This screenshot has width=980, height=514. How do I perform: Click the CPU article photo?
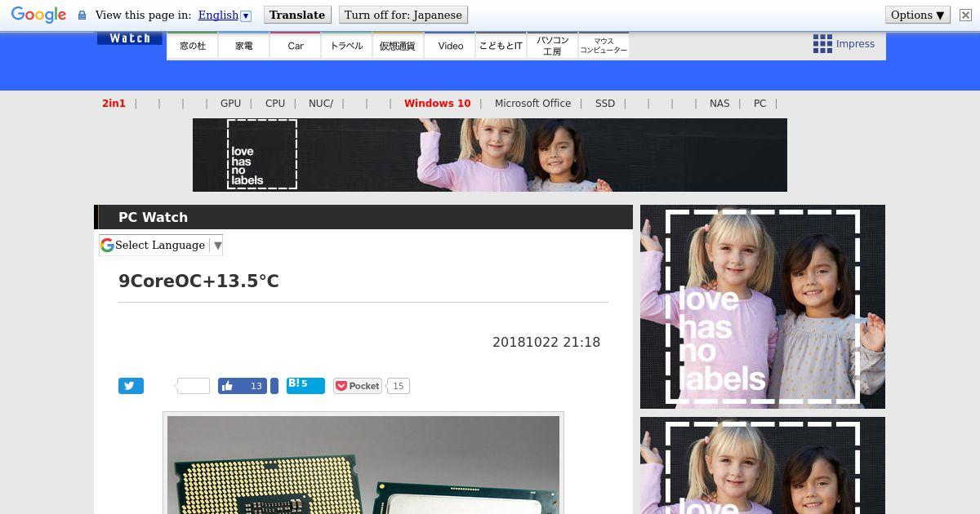[363, 465]
